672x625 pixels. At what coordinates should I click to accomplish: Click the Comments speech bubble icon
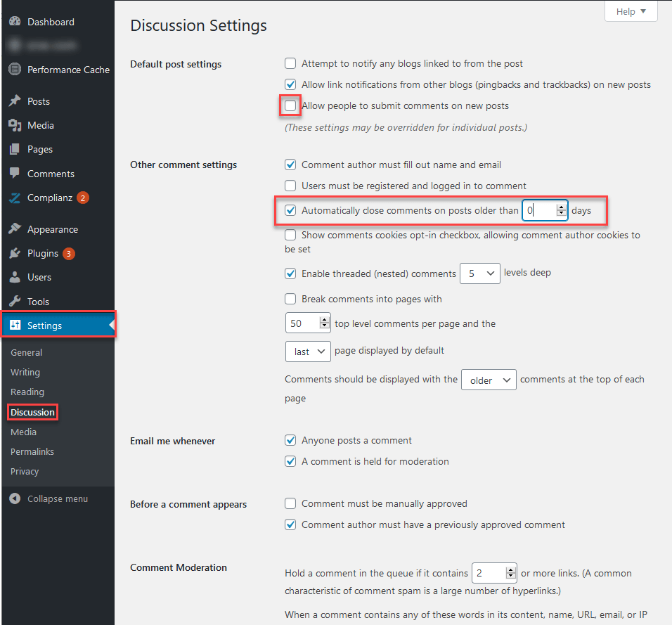pyautogui.click(x=15, y=173)
